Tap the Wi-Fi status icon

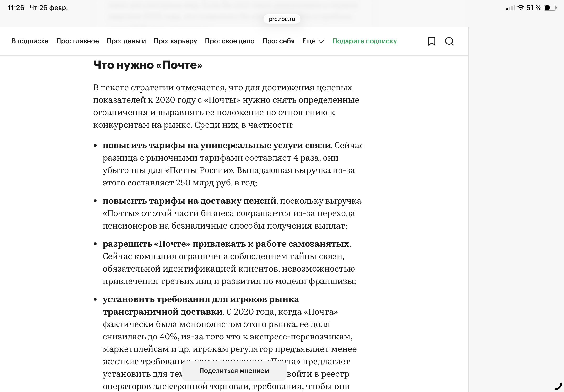click(520, 8)
